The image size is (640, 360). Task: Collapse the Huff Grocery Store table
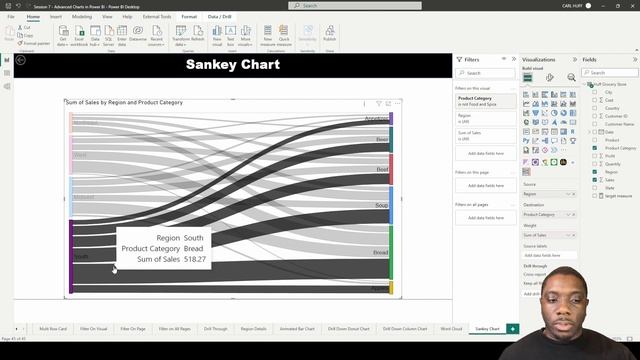pos(584,84)
